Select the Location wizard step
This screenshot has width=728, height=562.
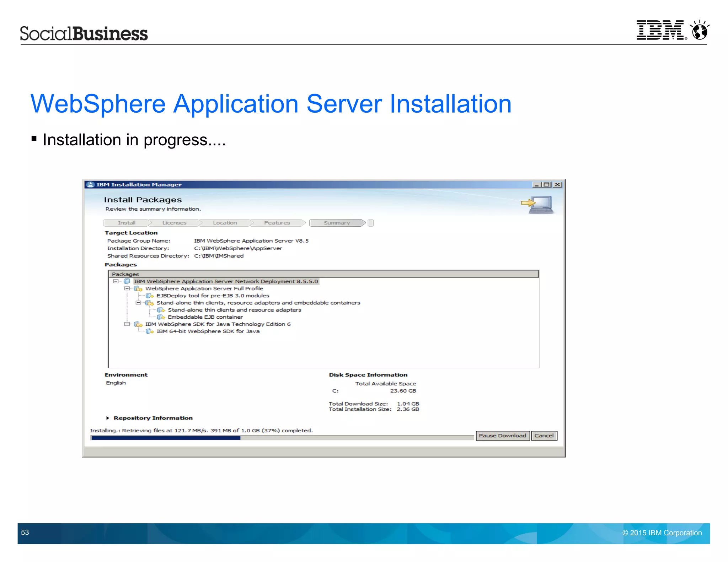225,223
